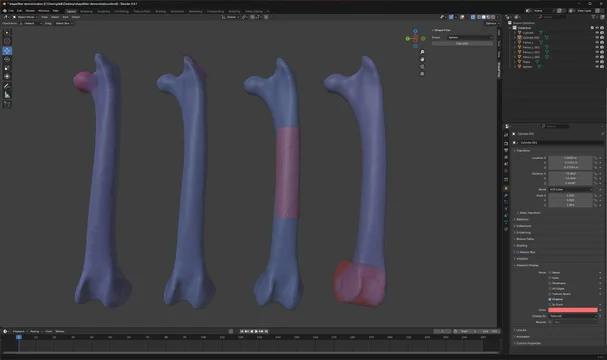Viewport: 607px width, 360px height.
Task: Open the View Layer properties tab
Action: (x=506, y=157)
